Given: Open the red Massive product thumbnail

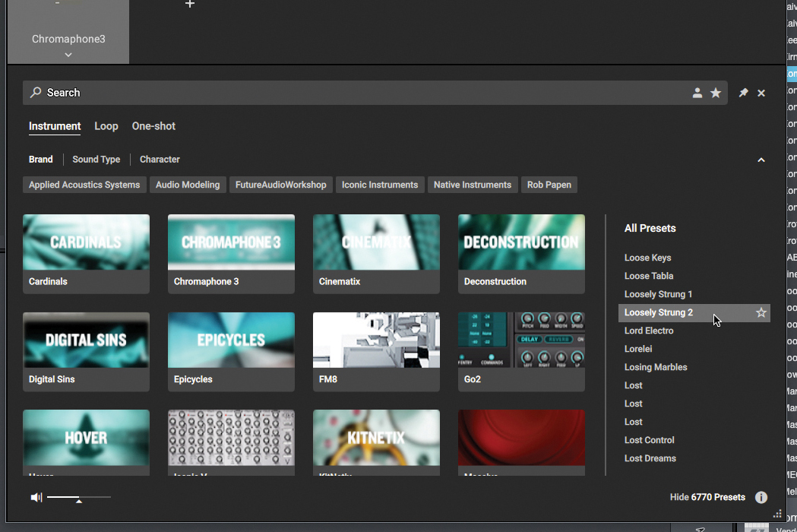Looking at the screenshot, I should 521,442.
